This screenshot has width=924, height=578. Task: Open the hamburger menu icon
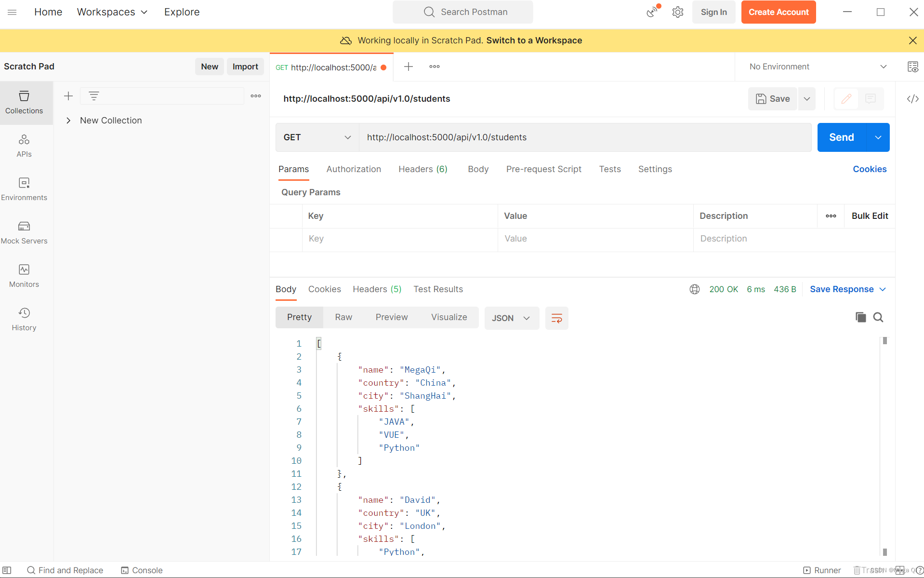(x=12, y=12)
